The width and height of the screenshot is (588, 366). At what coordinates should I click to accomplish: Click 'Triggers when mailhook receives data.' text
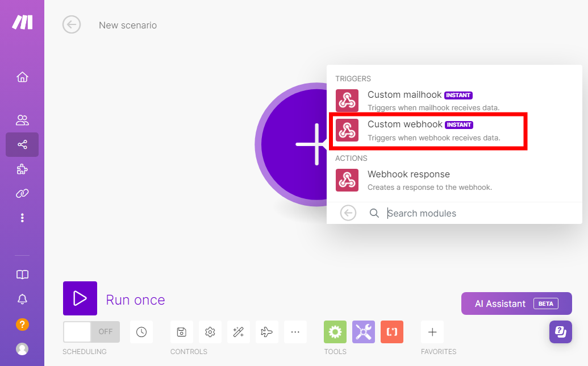[x=433, y=108]
